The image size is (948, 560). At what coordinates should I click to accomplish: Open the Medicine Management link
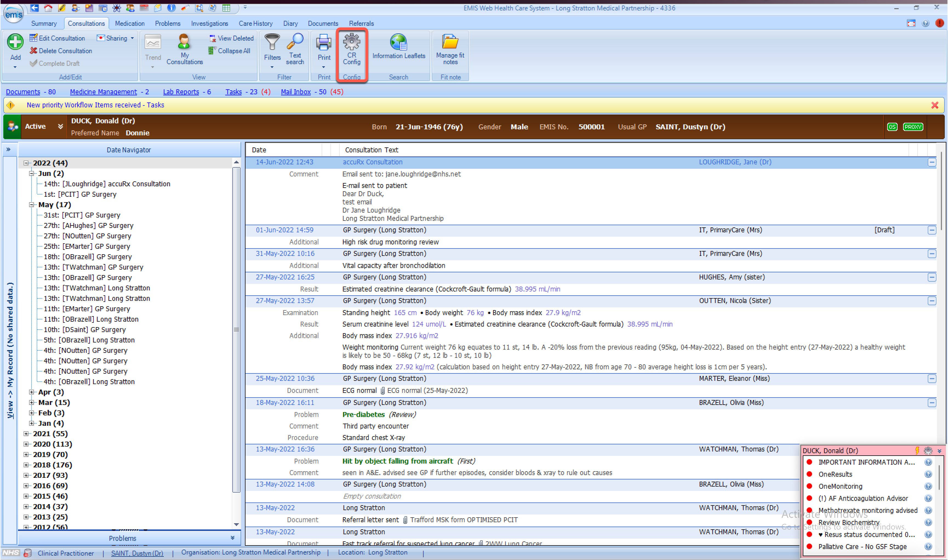pos(103,92)
